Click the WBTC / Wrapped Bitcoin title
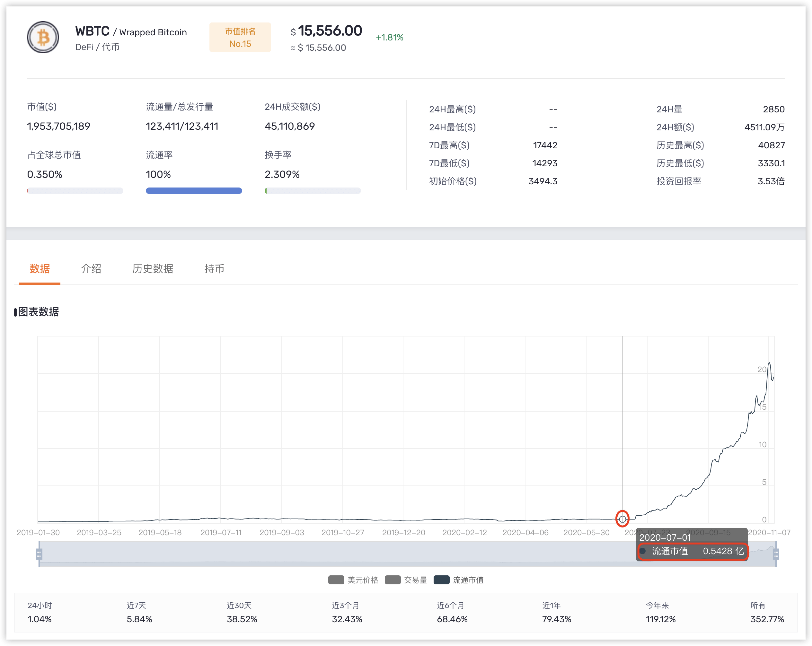Viewport: 812px width, 646px height. coord(131,31)
